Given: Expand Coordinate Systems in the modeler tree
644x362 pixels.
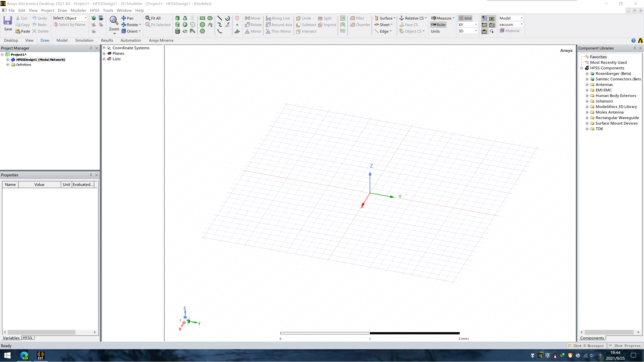Looking at the screenshot, I should [104, 48].
